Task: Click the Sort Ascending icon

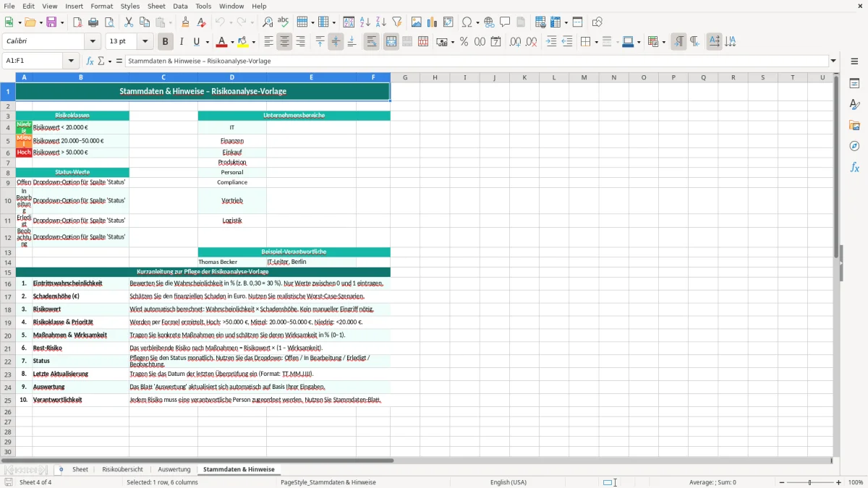Action: pyautogui.click(x=365, y=22)
